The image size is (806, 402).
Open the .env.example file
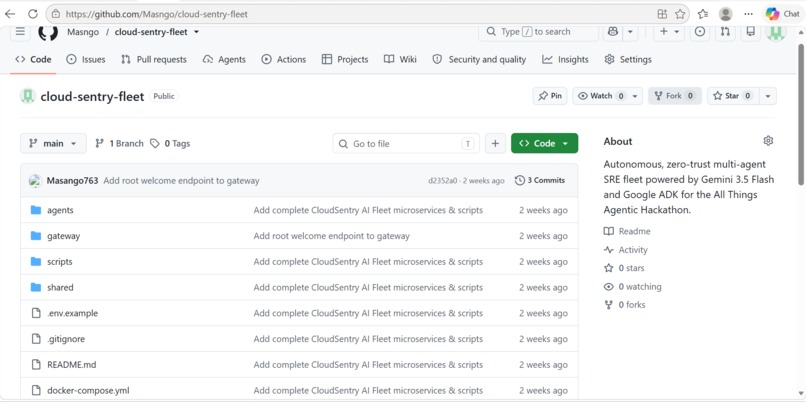(72, 313)
